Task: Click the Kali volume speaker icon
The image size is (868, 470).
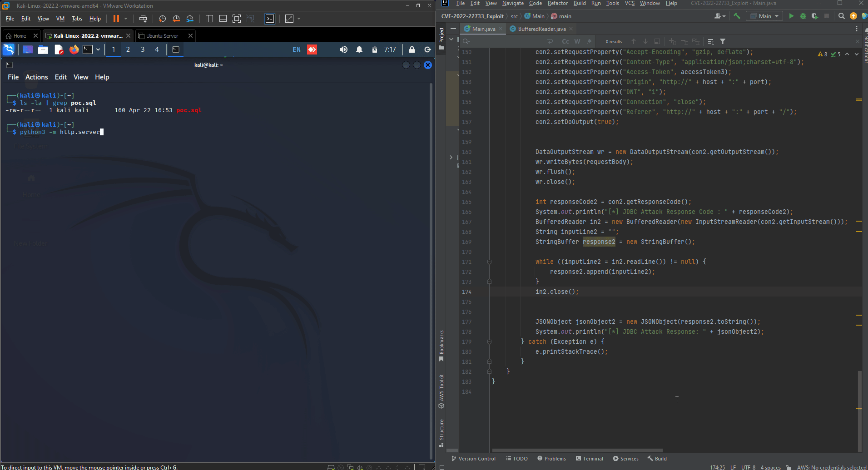Action: [343, 49]
